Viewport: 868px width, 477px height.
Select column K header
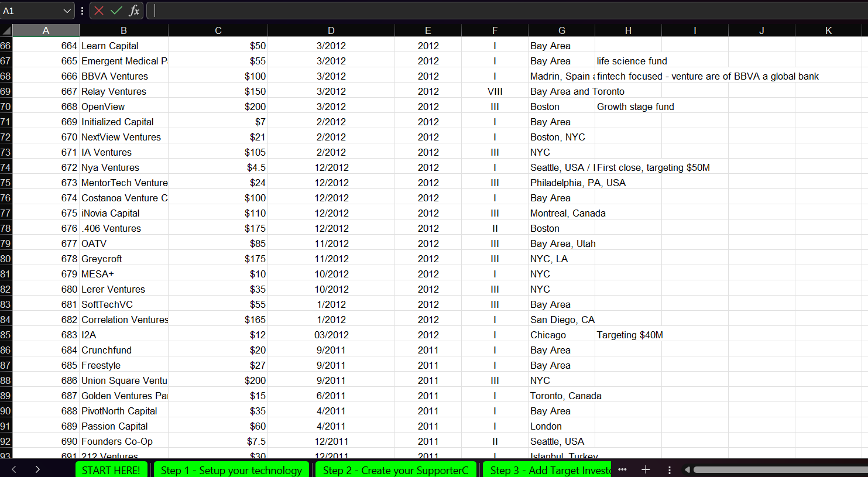[x=828, y=30]
